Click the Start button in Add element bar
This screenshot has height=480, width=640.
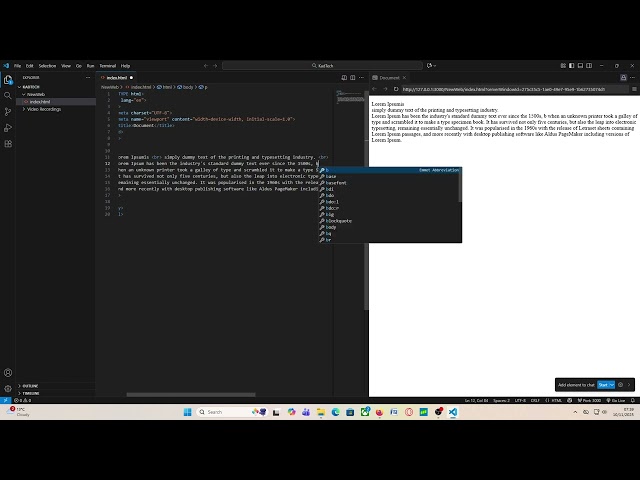click(x=603, y=385)
